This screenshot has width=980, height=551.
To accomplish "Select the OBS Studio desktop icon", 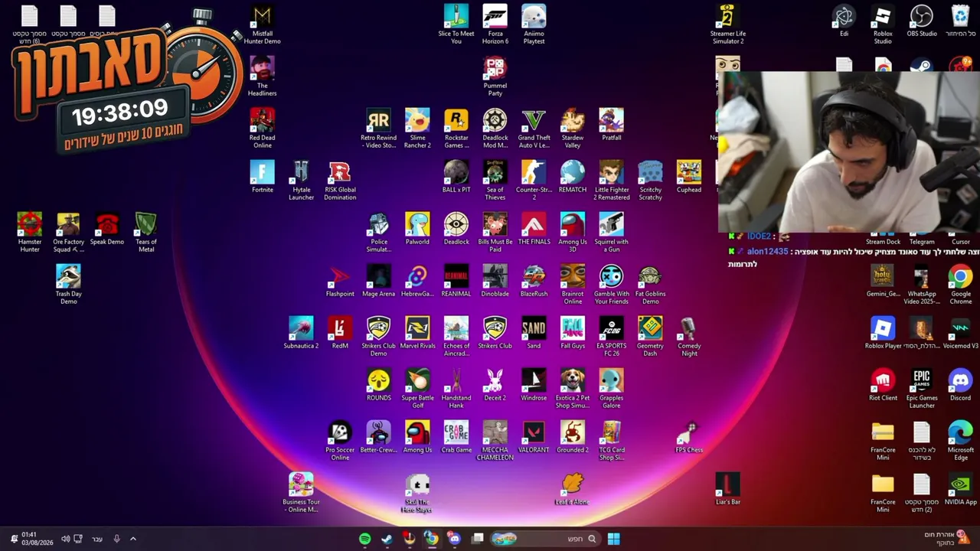I will [x=921, y=21].
